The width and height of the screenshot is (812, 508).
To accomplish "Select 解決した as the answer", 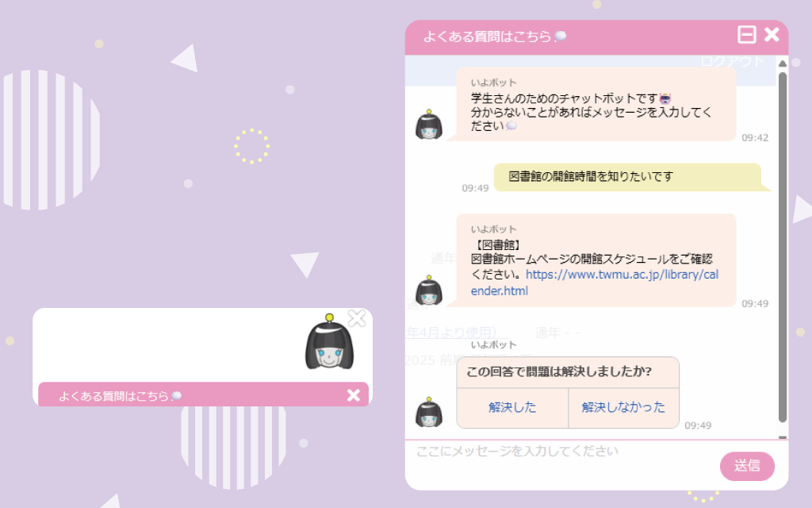I will (x=513, y=407).
